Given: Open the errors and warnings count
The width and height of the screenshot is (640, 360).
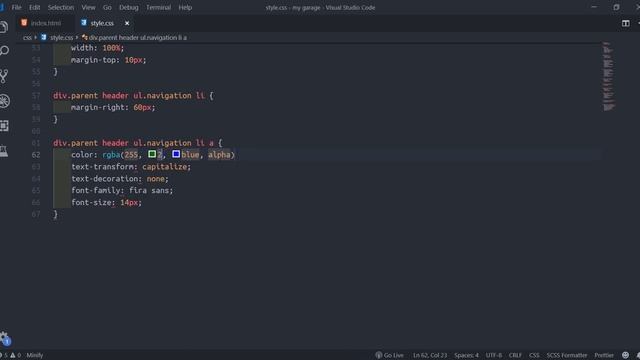Looking at the screenshot, I should (x=11, y=355).
